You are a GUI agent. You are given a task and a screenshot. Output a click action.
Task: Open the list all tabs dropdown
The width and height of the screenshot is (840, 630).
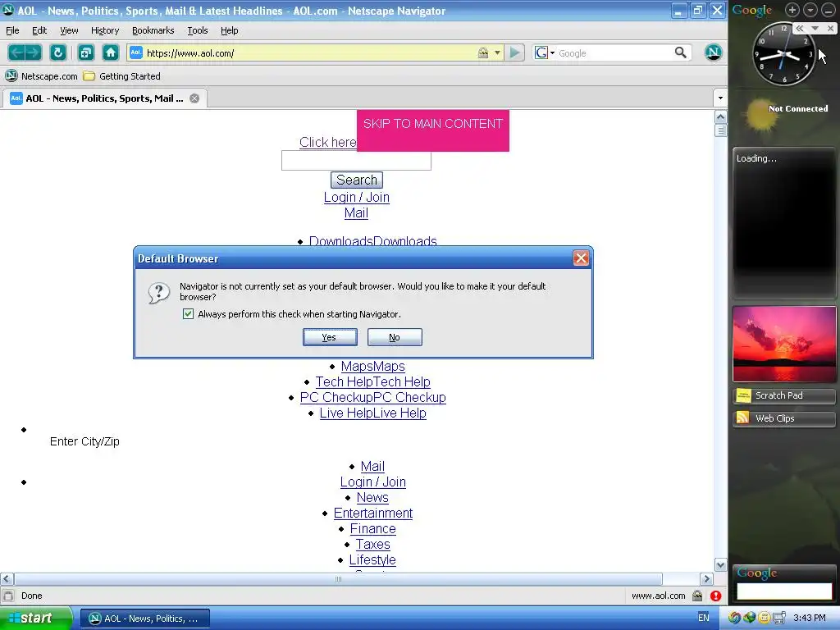(720, 98)
